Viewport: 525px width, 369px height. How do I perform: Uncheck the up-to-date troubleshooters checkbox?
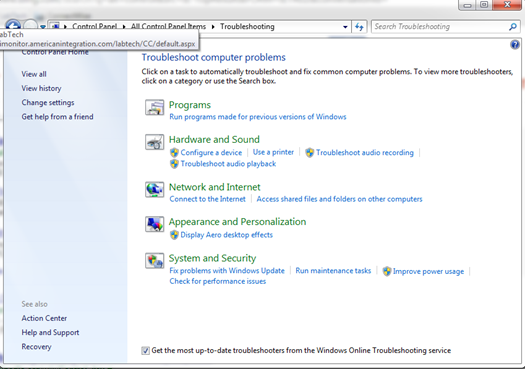click(145, 351)
